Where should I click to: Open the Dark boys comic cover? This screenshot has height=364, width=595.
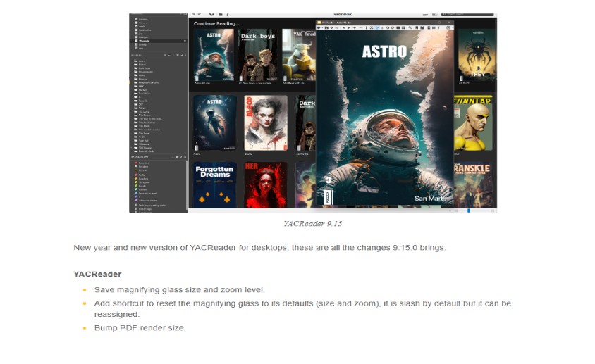coord(258,55)
